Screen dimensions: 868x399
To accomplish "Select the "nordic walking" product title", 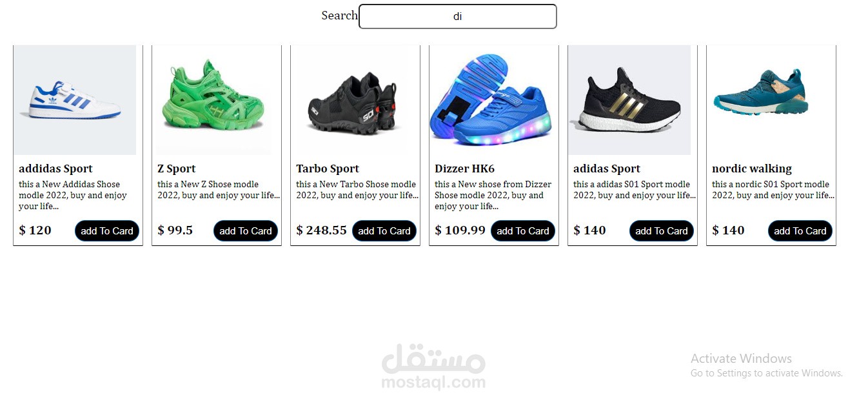I will pos(752,169).
